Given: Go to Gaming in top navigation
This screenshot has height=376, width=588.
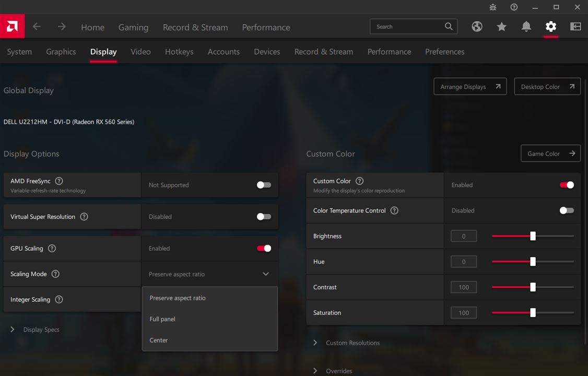Looking at the screenshot, I should (x=134, y=27).
